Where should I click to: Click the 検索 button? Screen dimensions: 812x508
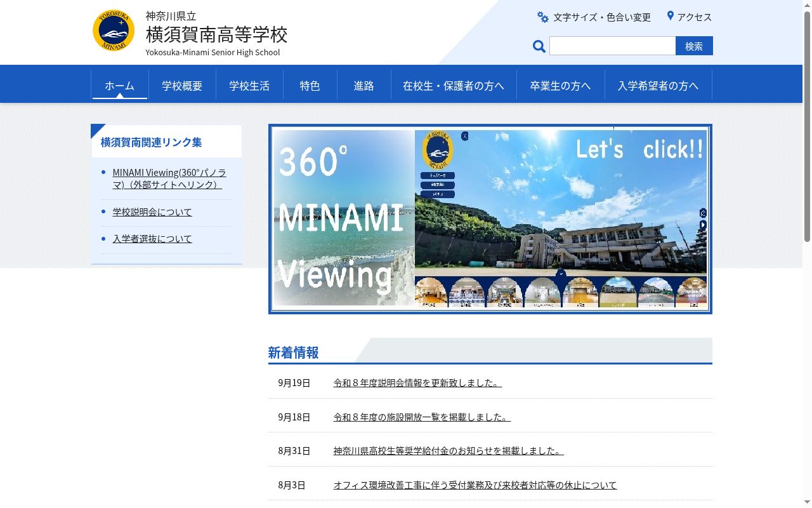tap(694, 46)
